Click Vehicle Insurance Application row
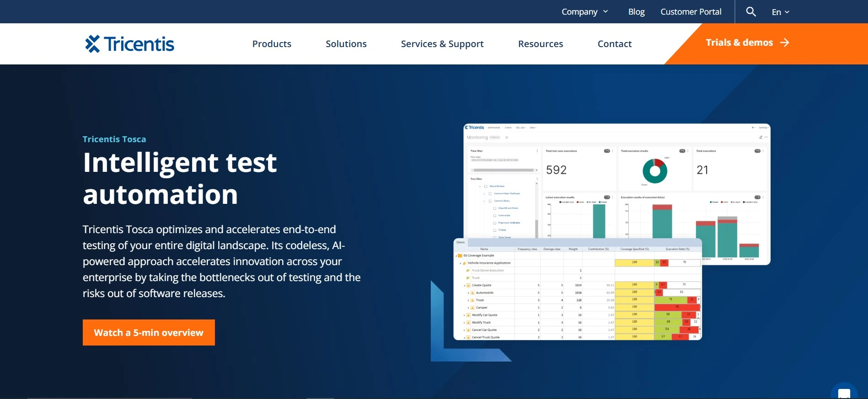Viewport: 868px width, 399px height. (578, 263)
